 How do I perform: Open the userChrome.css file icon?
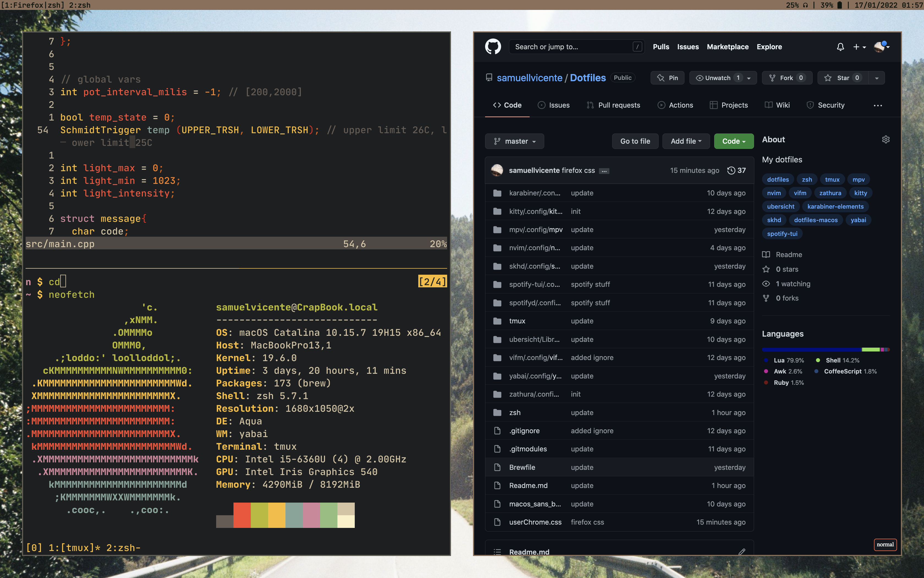(497, 522)
